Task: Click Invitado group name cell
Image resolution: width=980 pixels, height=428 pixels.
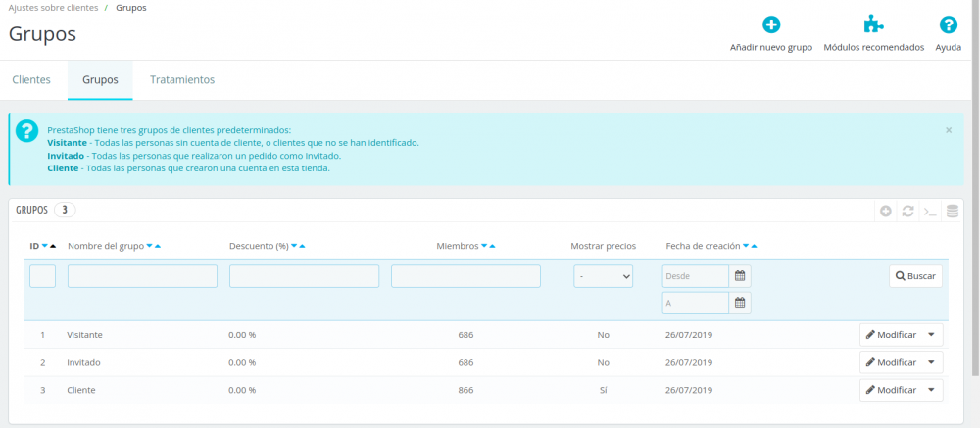Action: point(83,362)
